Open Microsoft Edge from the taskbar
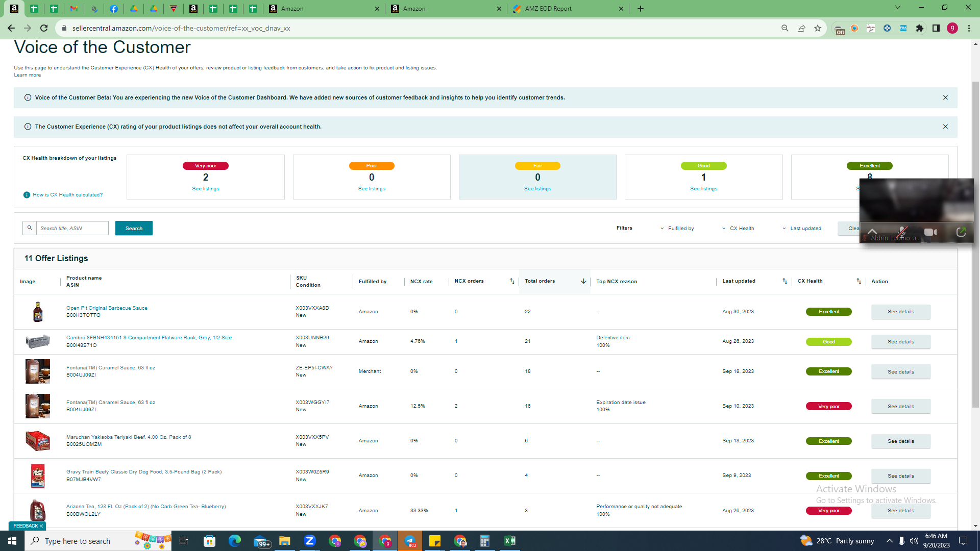The width and height of the screenshot is (980, 551). pos(235,541)
